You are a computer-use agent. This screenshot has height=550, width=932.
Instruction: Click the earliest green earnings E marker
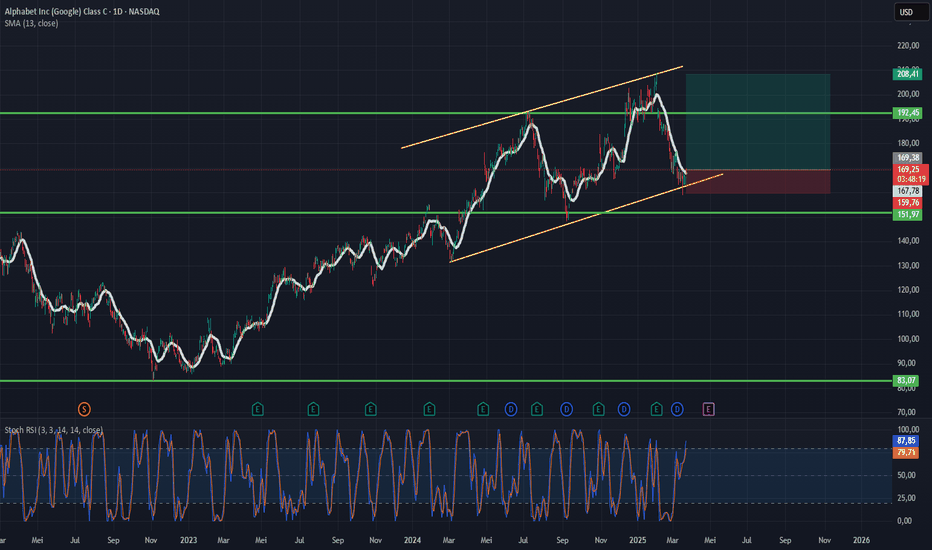257,409
